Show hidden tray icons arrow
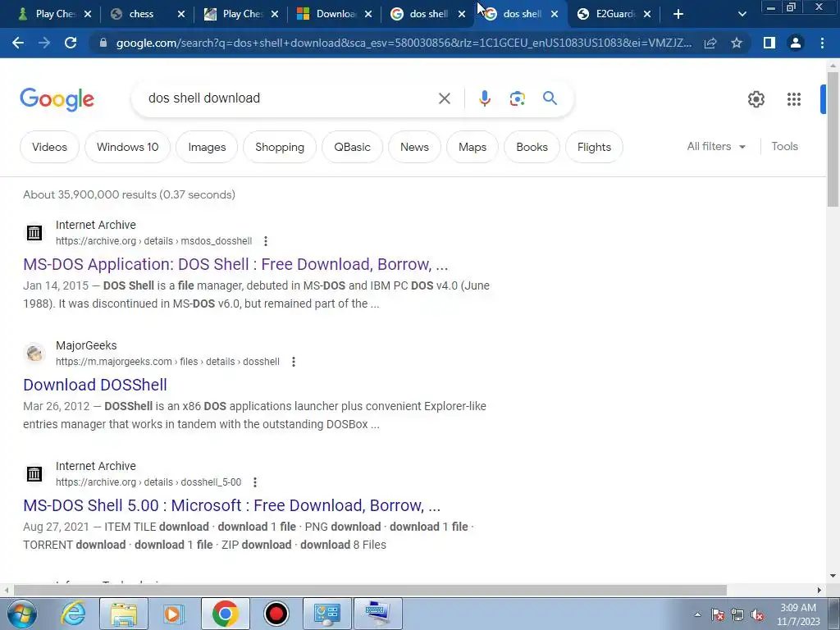This screenshot has height=630, width=840. pos(697,614)
